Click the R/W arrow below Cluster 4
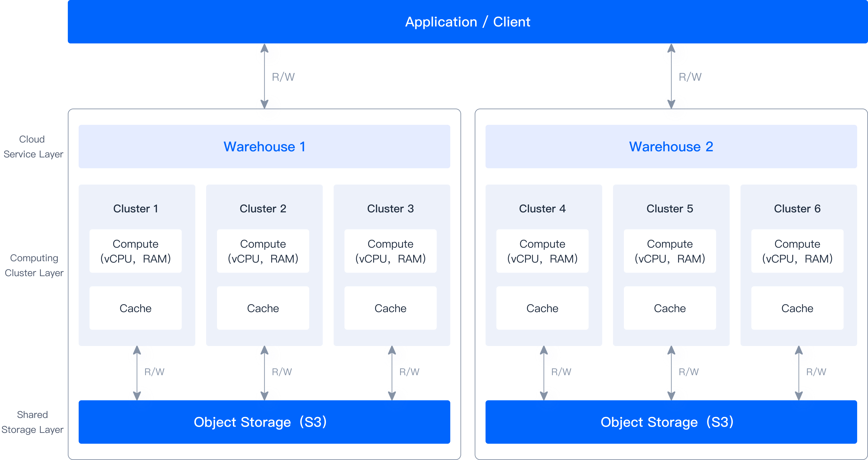Viewport: 868px width, 460px height. tap(544, 373)
